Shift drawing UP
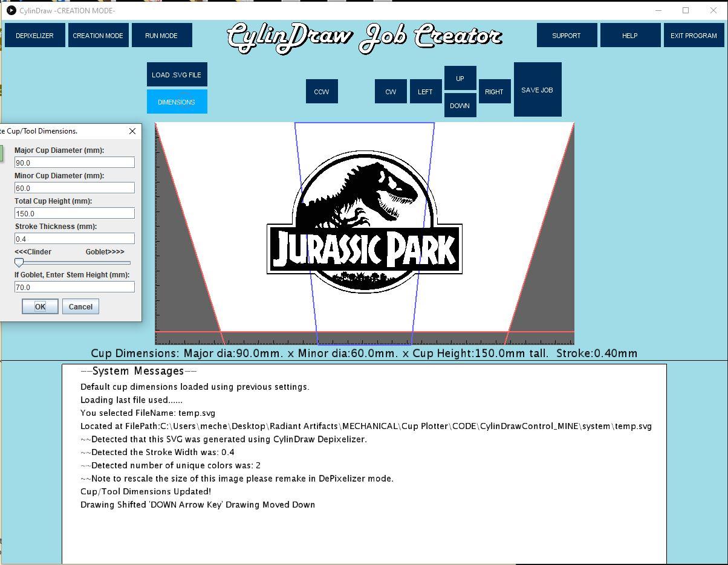 [x=460, y=79]
